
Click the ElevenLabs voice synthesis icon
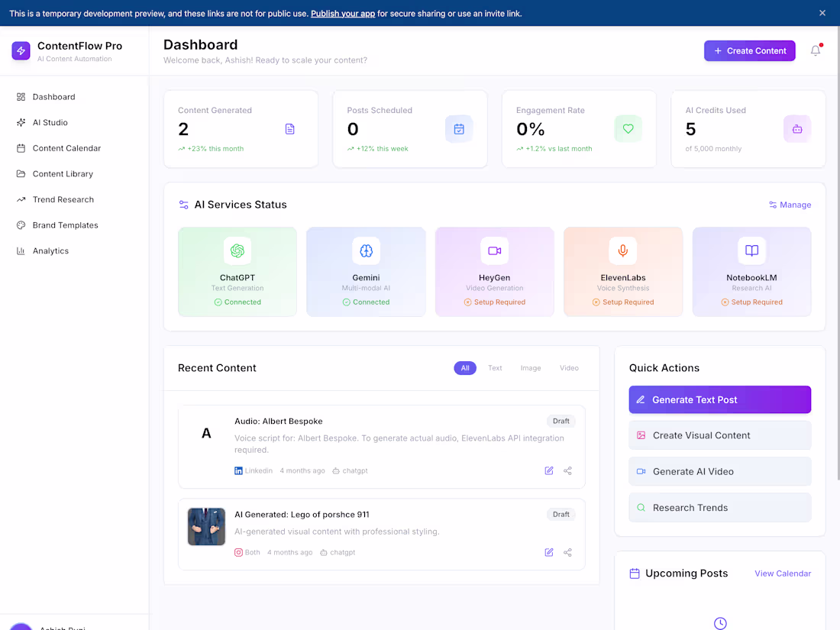point(622,250)
